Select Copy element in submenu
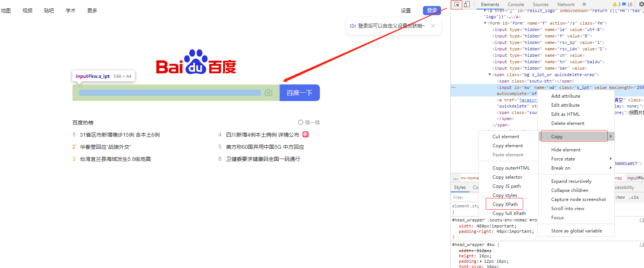Screen dimensions: 644x268 pyautogui.click(x=508, y=146)
